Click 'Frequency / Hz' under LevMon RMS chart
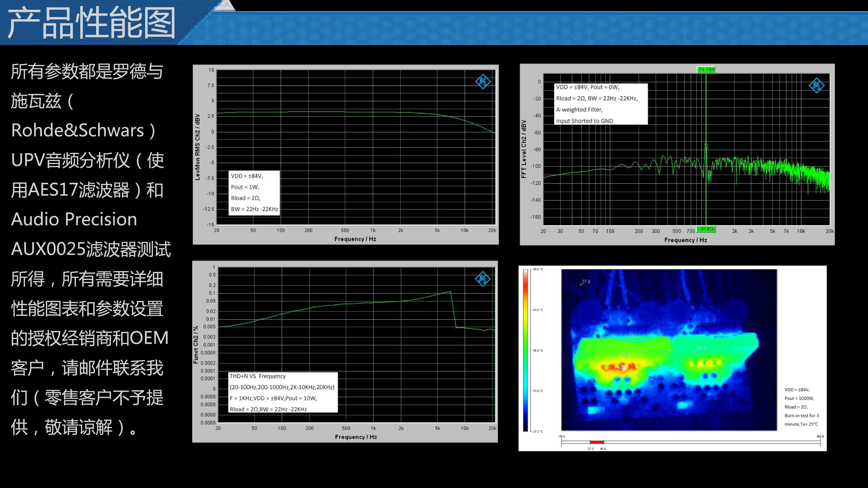Viewport: 868px width, 488px height. [x=355, y=239]
